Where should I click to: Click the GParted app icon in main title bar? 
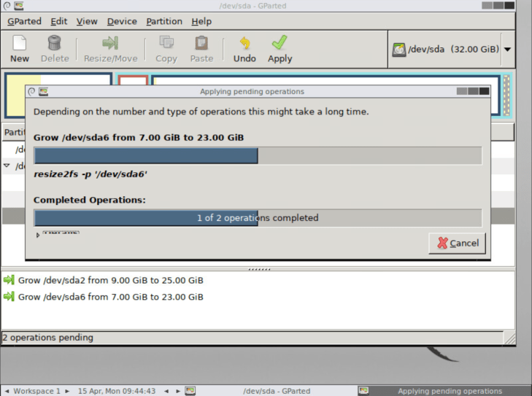19,6
